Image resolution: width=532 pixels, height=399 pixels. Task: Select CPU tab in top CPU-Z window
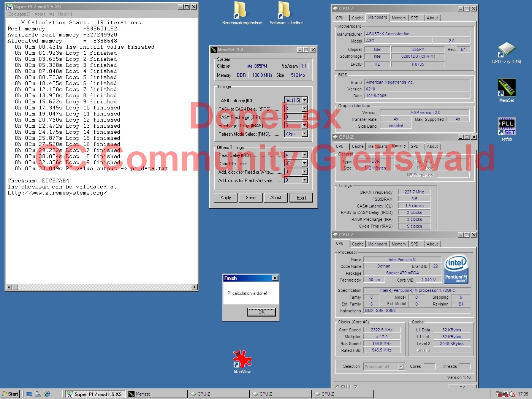click(340, 18)
